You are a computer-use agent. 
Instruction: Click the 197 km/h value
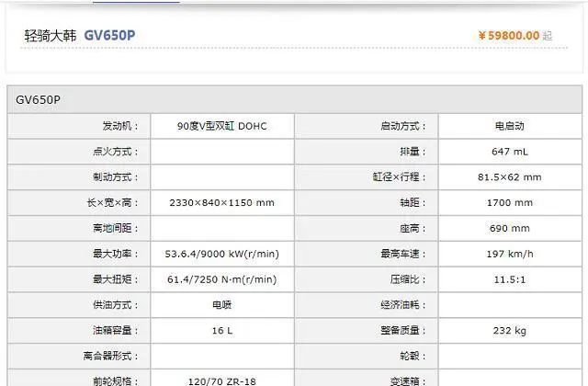click(x=510, y=254)
